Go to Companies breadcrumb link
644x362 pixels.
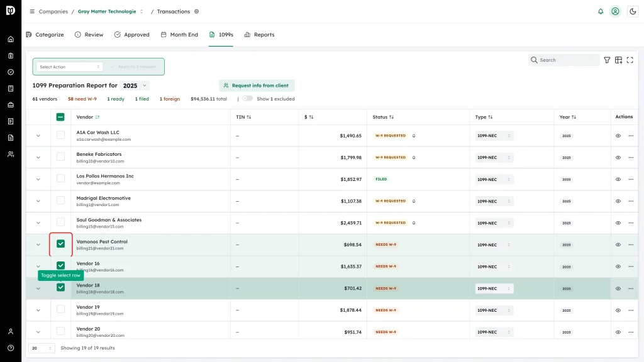tap(53, 11)
